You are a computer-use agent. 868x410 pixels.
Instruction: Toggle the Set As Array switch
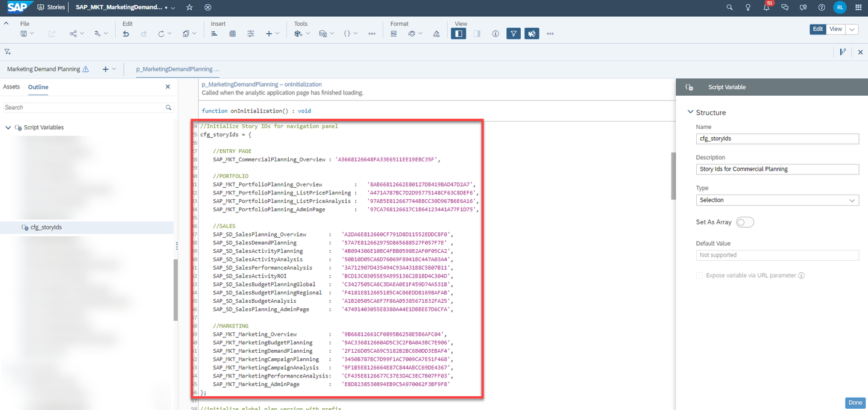point(745,222)
